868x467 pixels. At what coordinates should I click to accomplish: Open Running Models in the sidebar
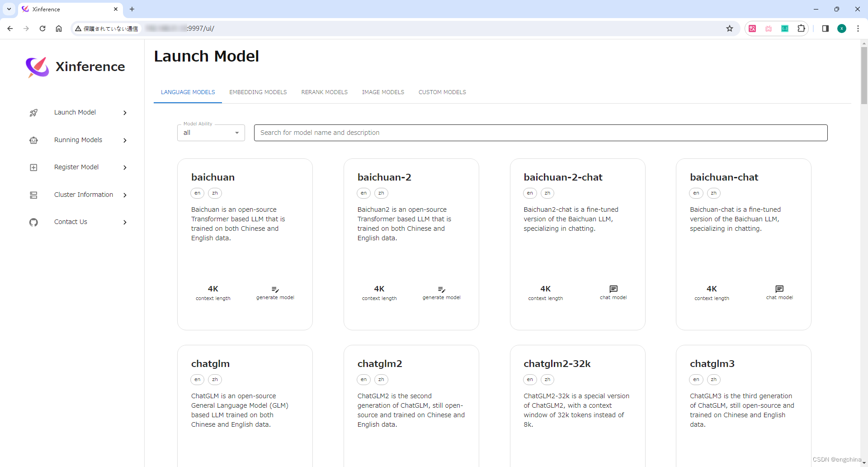coord(78,140)
